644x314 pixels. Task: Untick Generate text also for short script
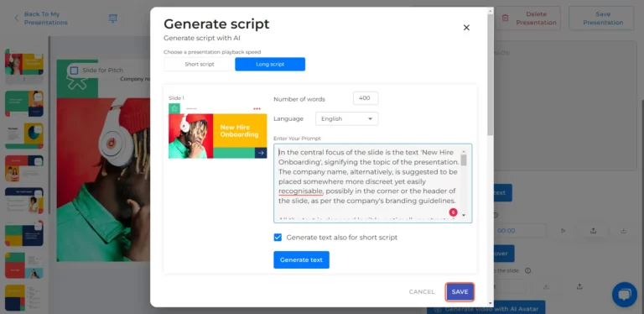pos(278,237)
